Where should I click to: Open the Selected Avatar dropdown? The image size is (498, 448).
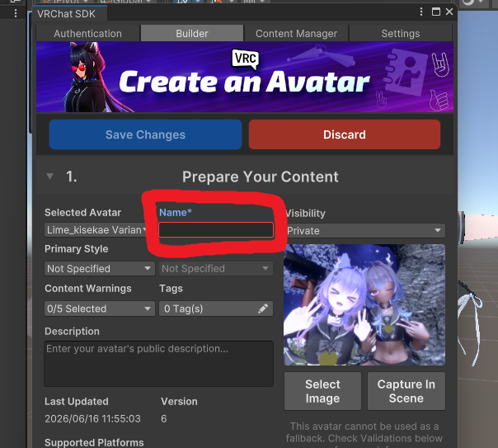pyautogui.click(x=96, y=229)
